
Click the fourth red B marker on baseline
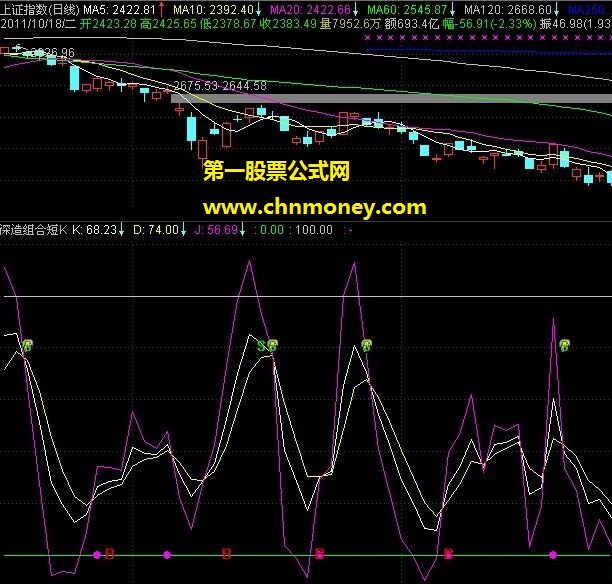tap(449, 554)
